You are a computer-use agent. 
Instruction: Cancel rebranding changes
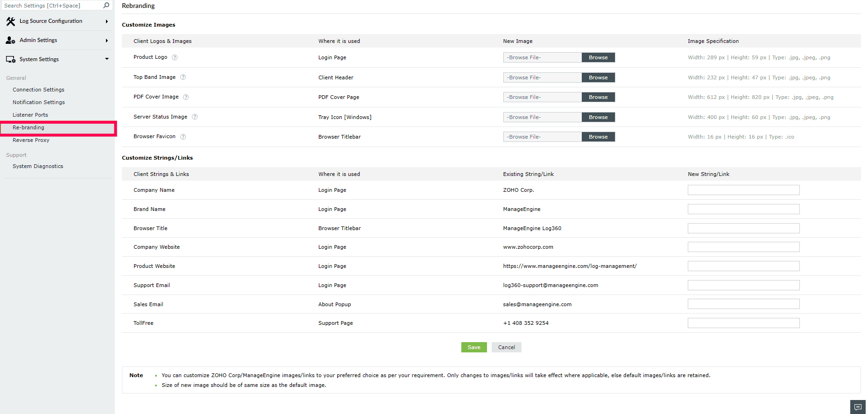(507, 347)
